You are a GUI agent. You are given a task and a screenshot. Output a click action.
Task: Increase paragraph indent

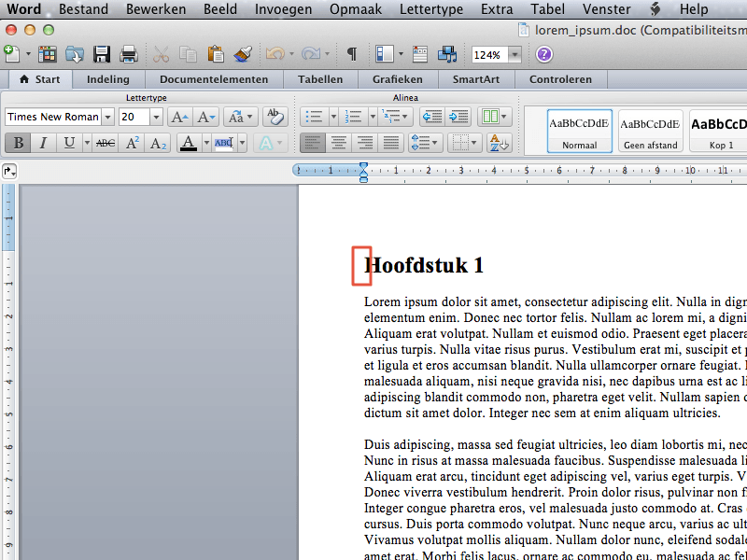click(458, 117)
